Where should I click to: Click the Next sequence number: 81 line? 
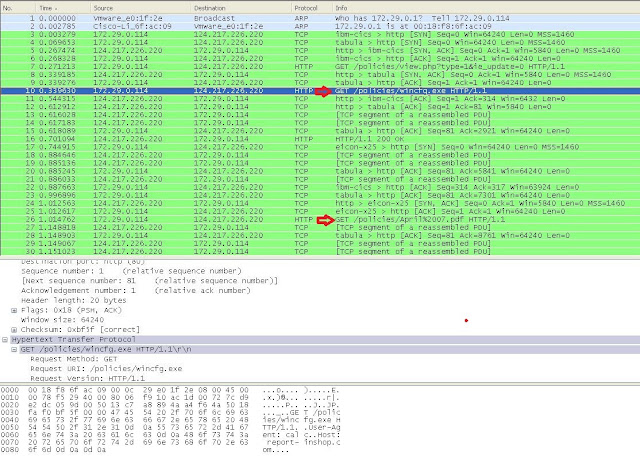tap(149, 281)
